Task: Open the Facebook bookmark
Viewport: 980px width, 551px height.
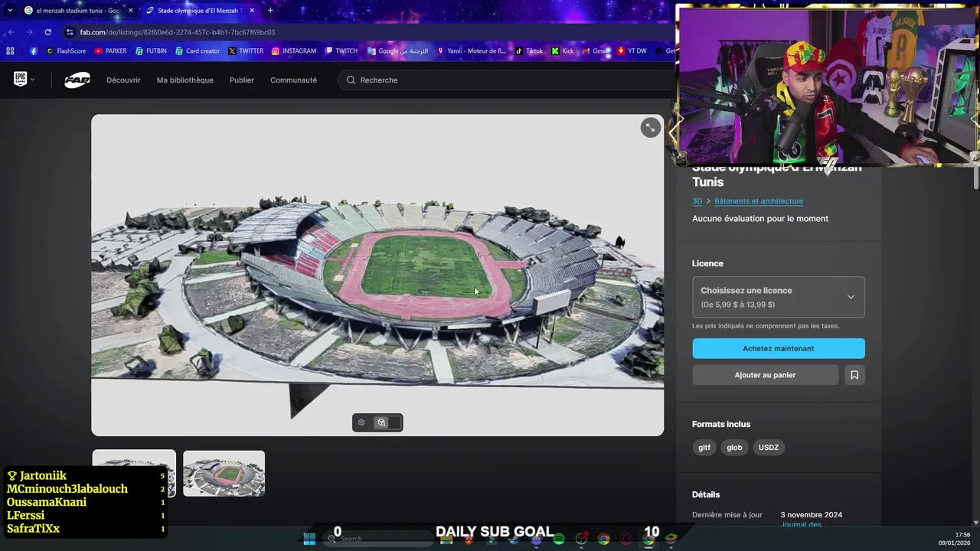Action: click(x=34, y=51)
